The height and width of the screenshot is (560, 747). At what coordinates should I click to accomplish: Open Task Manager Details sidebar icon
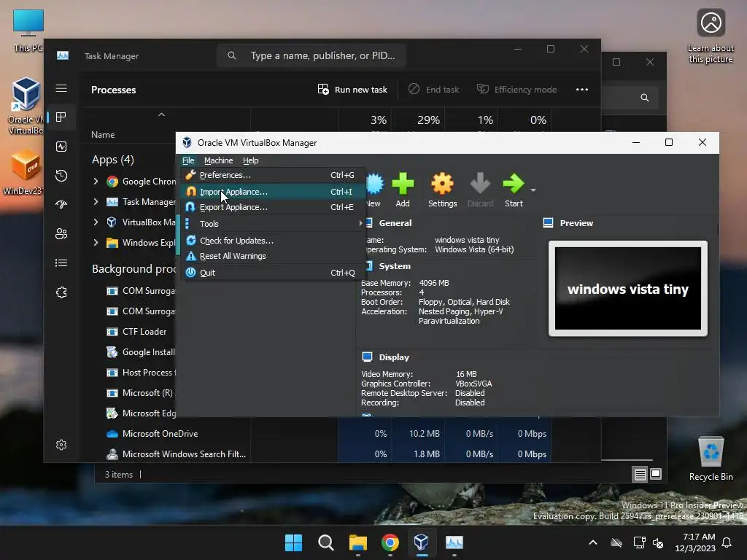tap(61, 262)
